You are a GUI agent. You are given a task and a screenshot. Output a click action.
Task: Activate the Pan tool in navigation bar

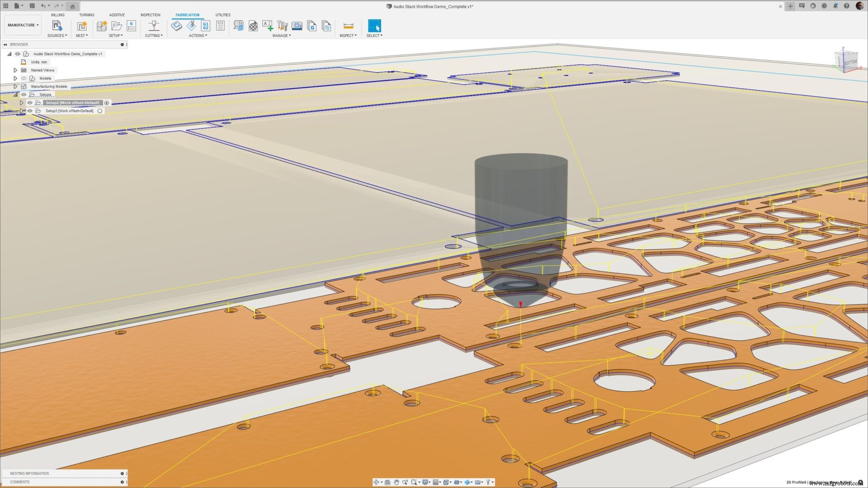(x=396, y=482)
